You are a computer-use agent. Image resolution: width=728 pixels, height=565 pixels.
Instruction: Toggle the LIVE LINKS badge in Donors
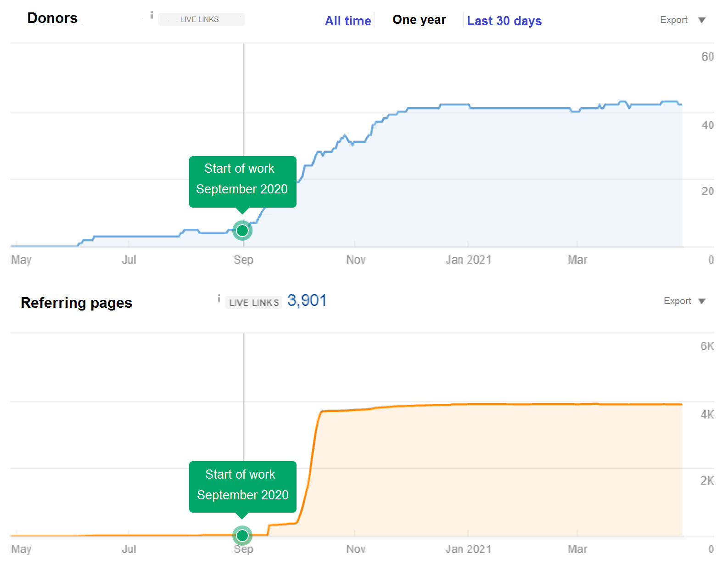(x=201, y=20)
